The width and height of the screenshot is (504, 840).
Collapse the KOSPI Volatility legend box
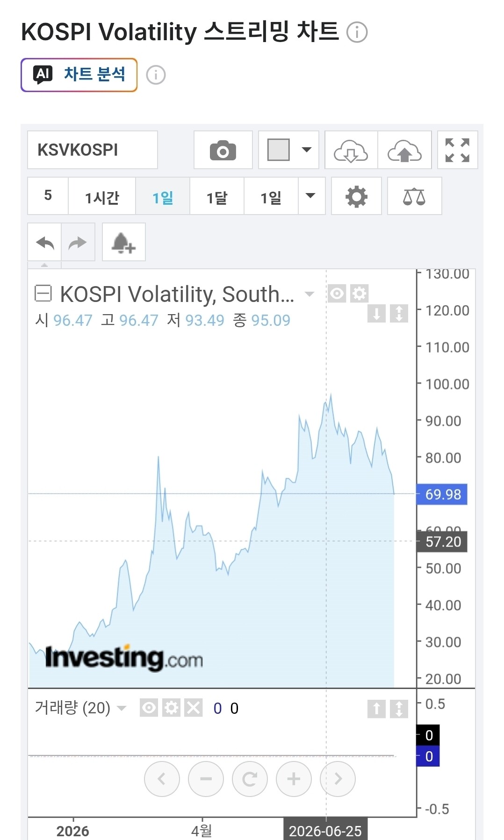tap(43, 294)
